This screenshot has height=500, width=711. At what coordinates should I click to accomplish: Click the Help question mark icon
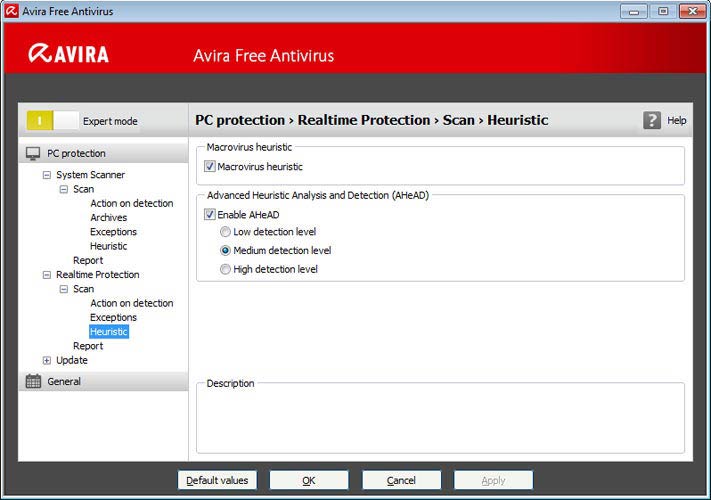click(x=652, y=120)
